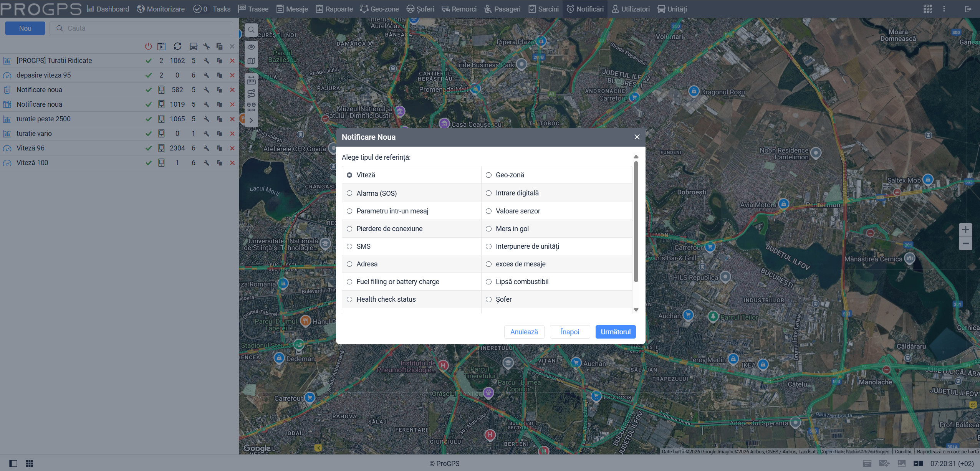The width and height of the screenshot is (980, 471).
Task: Select the Geo-zonă radio option
Action: (488, 175)
